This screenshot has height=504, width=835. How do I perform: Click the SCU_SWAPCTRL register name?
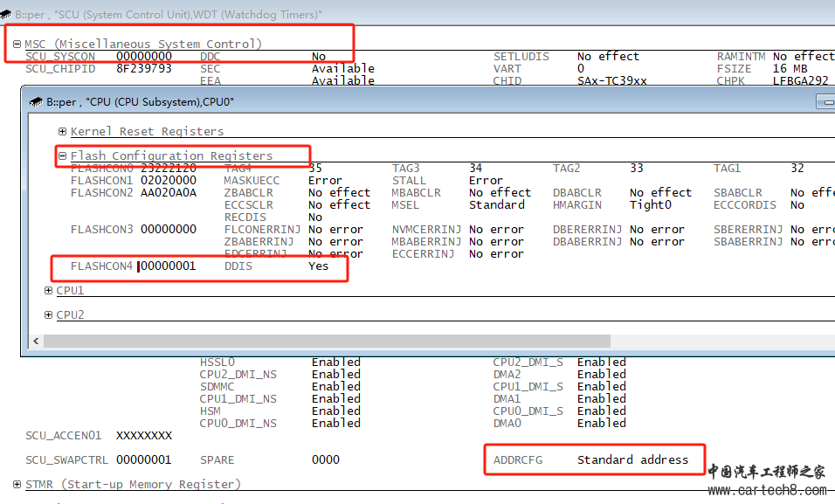[x=66, y=459]
